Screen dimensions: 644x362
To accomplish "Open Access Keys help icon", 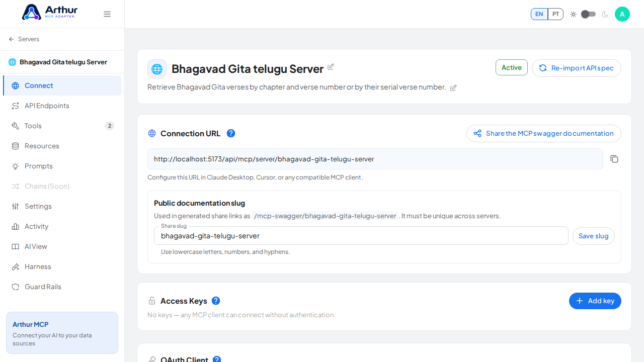I will [216, 301].
